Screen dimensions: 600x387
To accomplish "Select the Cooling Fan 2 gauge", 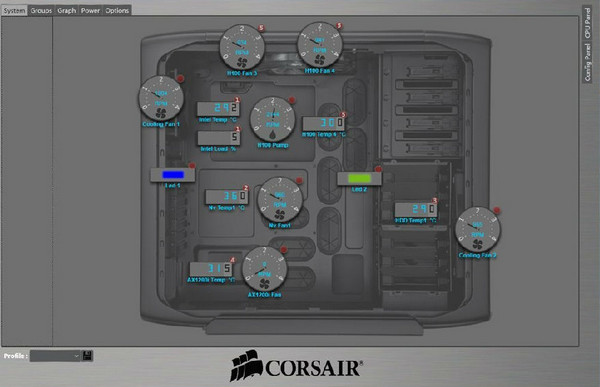I will [x=478, y=229].
